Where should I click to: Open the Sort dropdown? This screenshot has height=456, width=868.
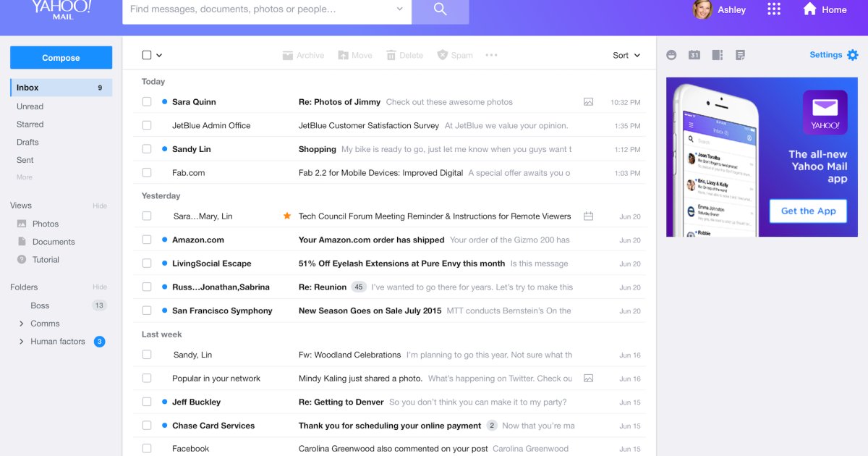[x=626, y=55]
